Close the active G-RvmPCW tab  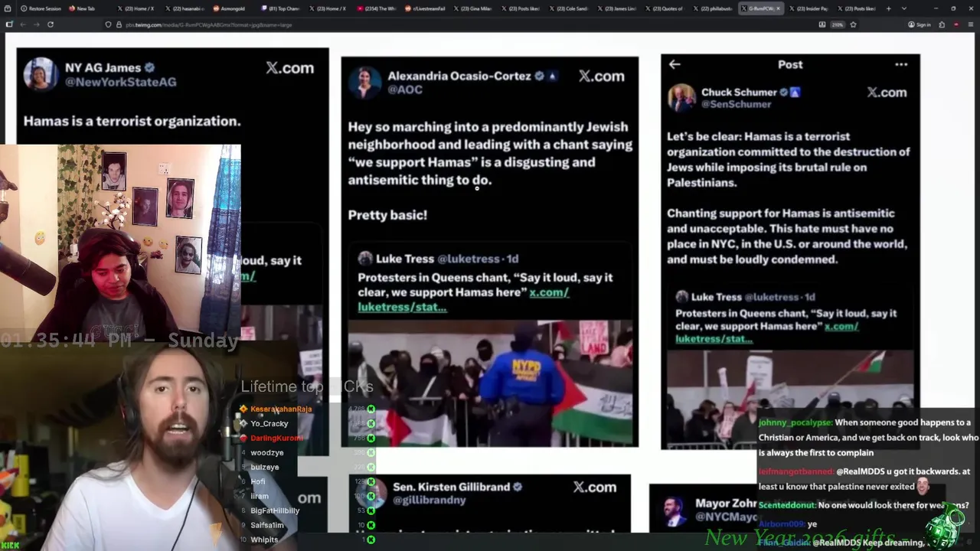point(779,8)
